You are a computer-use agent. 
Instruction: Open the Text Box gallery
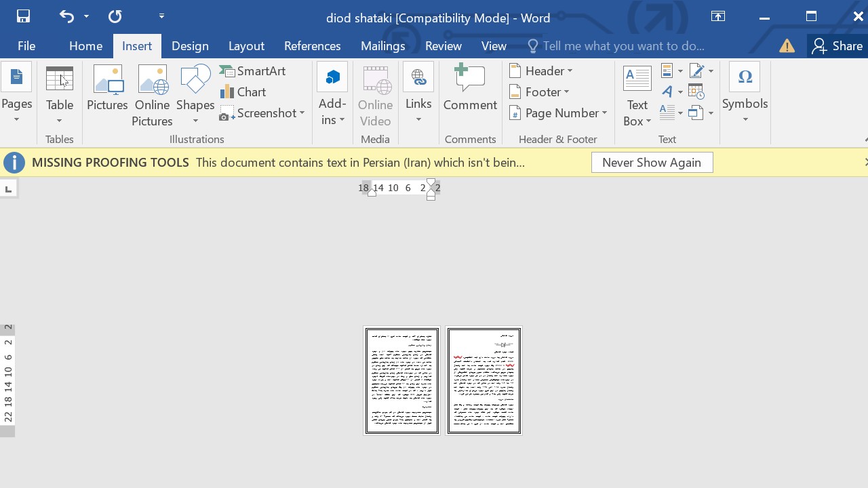pos(637,95)
